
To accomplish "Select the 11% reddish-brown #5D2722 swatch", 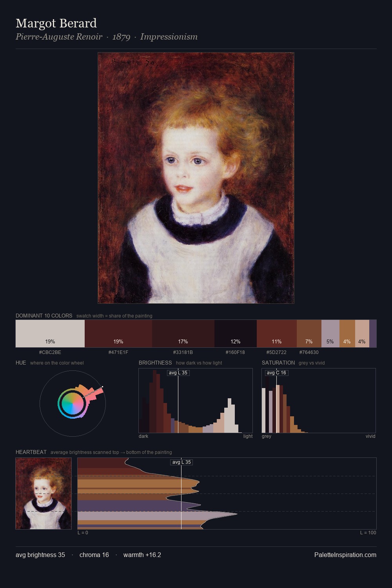I will [277, 334].
